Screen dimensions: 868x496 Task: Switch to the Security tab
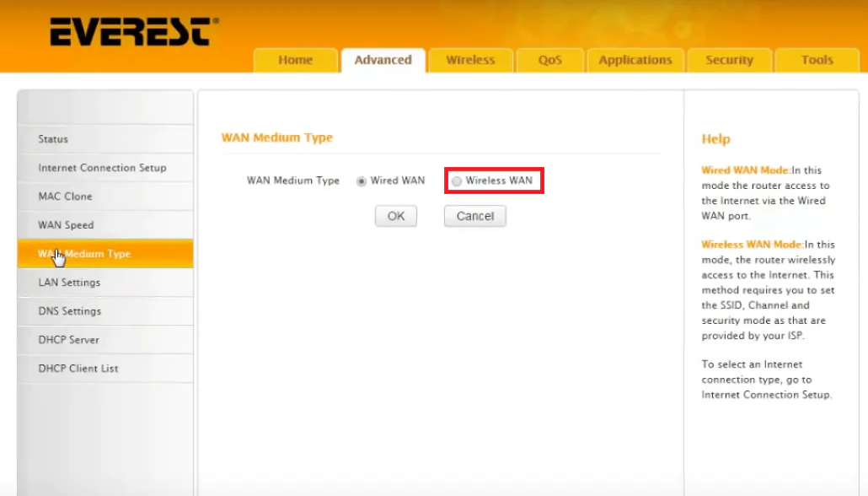coord(729,60)
